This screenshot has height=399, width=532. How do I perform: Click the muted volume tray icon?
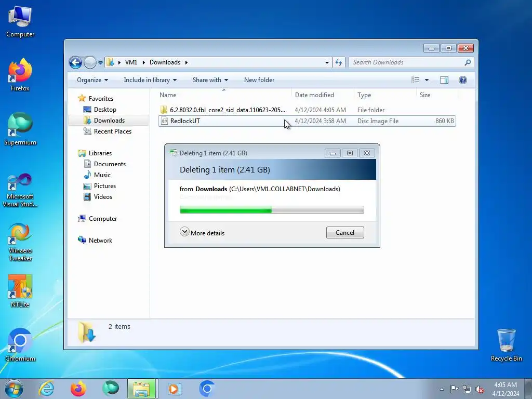tap(480, 389)
